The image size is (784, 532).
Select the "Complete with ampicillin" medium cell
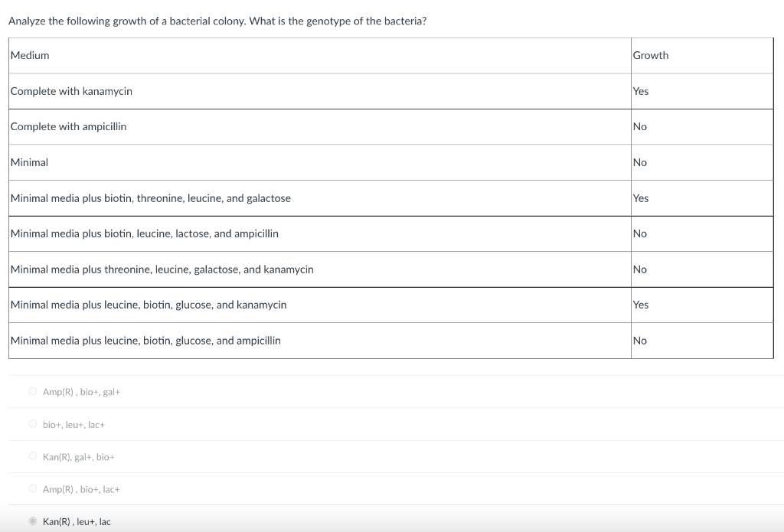[x=69, y=126]
